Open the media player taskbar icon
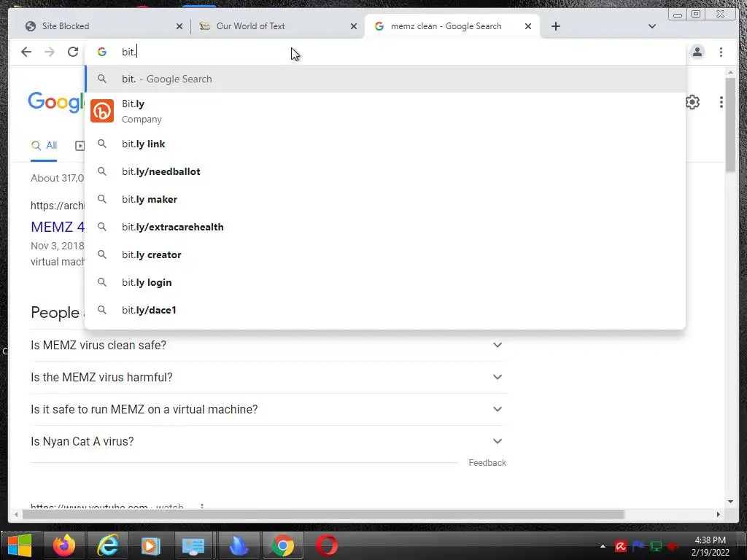Image resolution: width=747 pixels, height=560 pixels. [x=150, y=545]
